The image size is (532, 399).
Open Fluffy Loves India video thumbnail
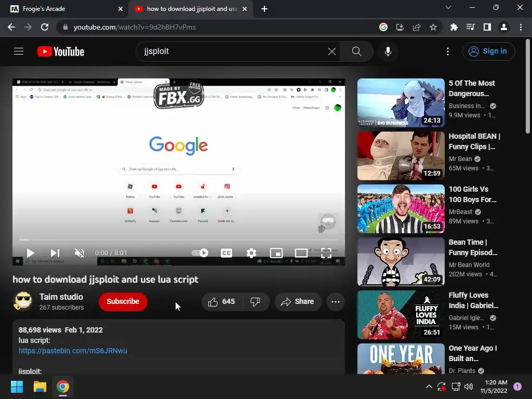point(401,314)
